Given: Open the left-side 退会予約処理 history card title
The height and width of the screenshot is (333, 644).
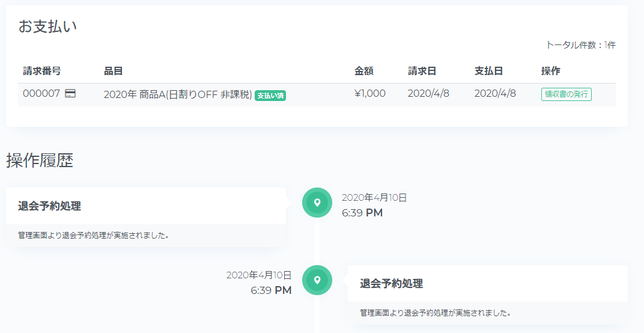Looking at the screenshot, I should tap(50, 206).
